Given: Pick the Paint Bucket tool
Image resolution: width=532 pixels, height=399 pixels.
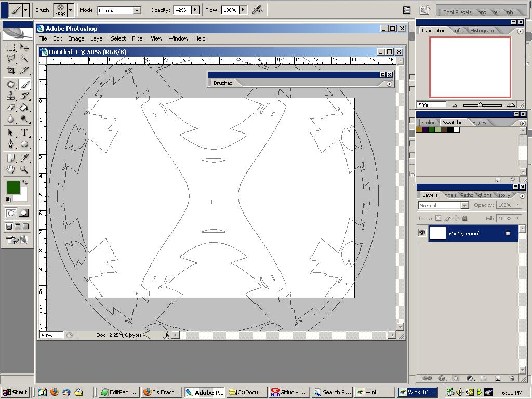Looking at the screenshot, I should pyautogui.click(x=24, y=108).
